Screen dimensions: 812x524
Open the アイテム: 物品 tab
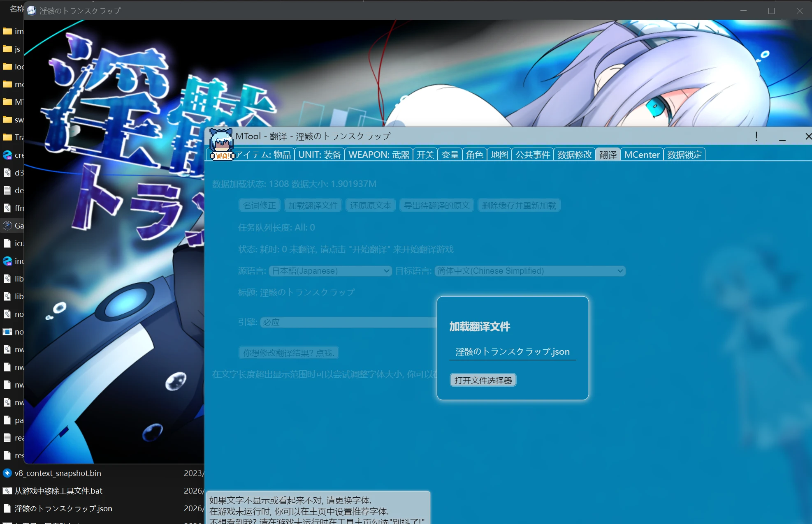tap(263, 155)
